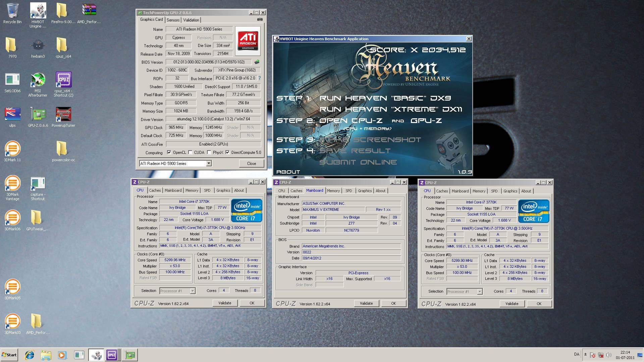Image resolution: width=644 pixels, height=362 pixels.
Task: Click OK in middle CPU-Z window
Action: coord(393,303)
